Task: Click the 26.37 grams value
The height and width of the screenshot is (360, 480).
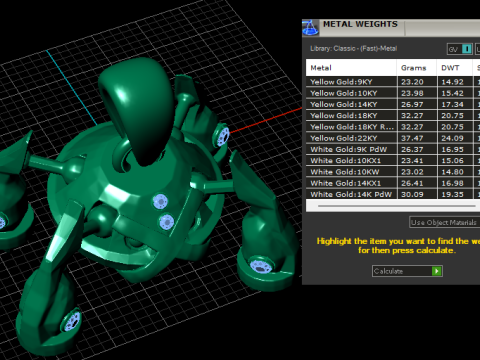Action: 412,150
